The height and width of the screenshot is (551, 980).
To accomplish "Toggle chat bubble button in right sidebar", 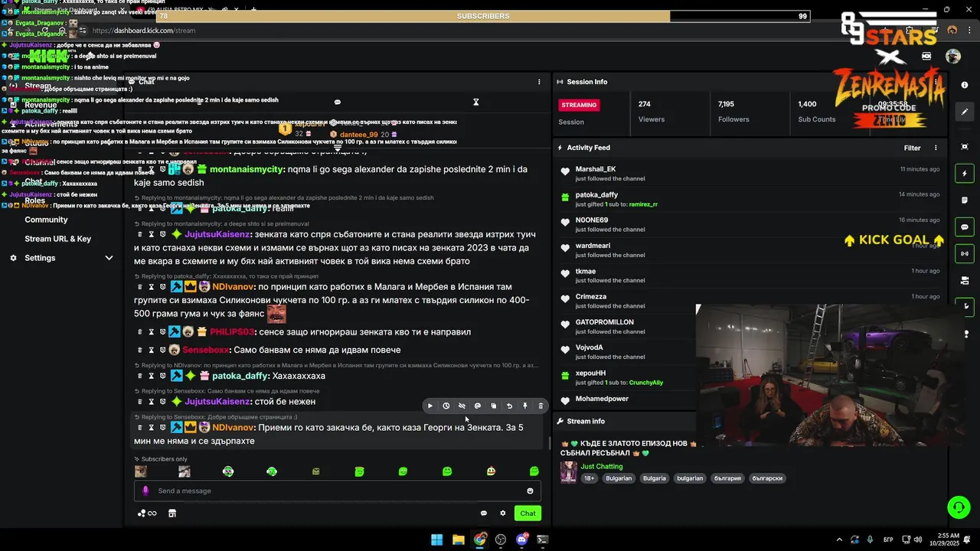I will [x=965, y=227].
